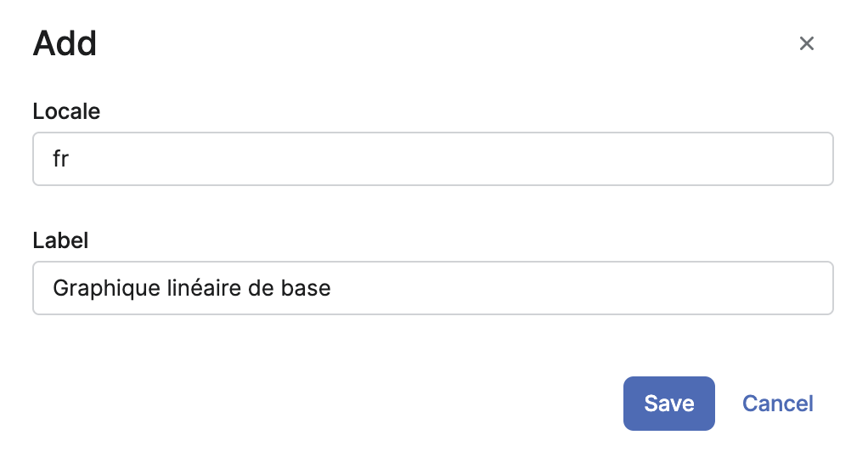868x452 pixels.
Task: Hit the blue Save button
Action: tap(668, 404)
